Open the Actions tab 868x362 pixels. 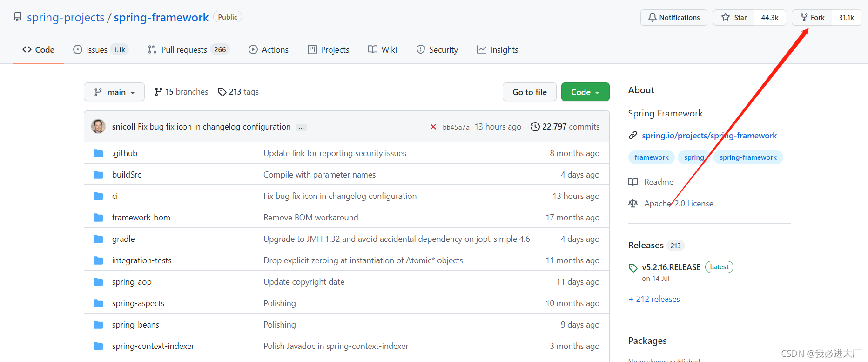coord(269,49)
